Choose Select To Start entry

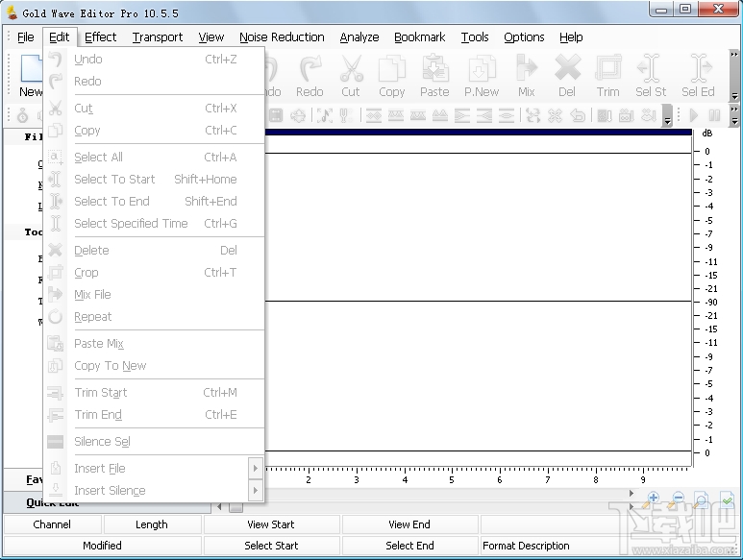tap(154, 180)
